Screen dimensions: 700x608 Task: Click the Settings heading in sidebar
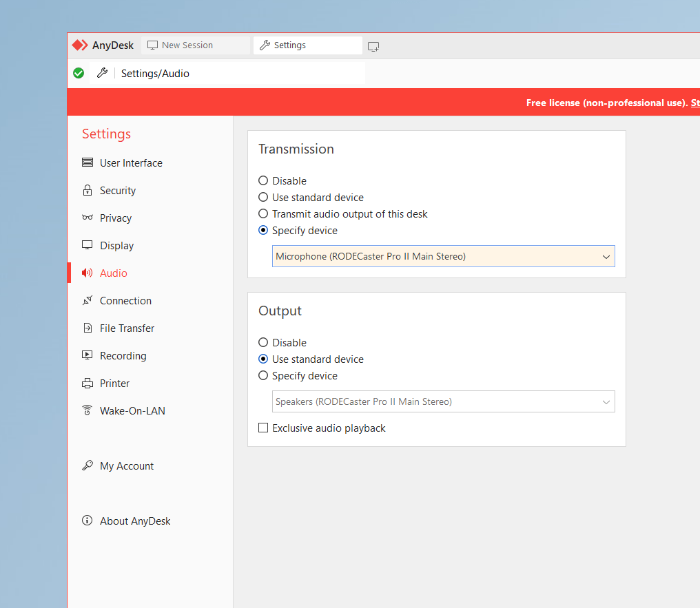pyautogui.click(x=106, y=134)
